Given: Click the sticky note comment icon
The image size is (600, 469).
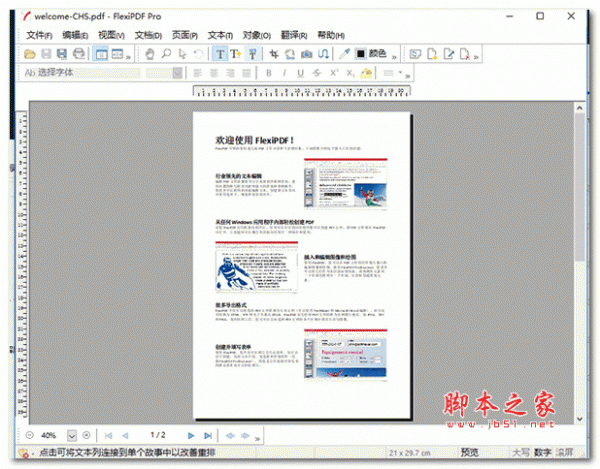Looking at the screenshot, I should click(415, 54).
